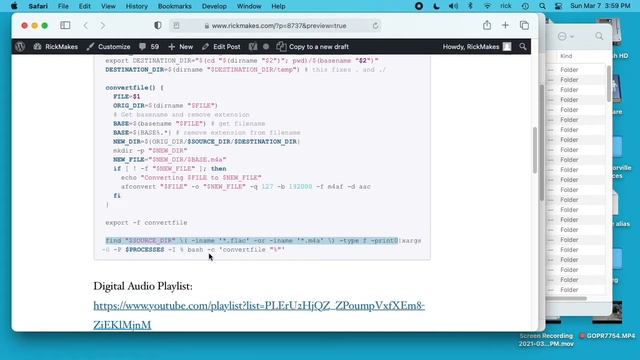Click New in WordPress admin bar
The image size is (640, 360).
click(180, 47)
